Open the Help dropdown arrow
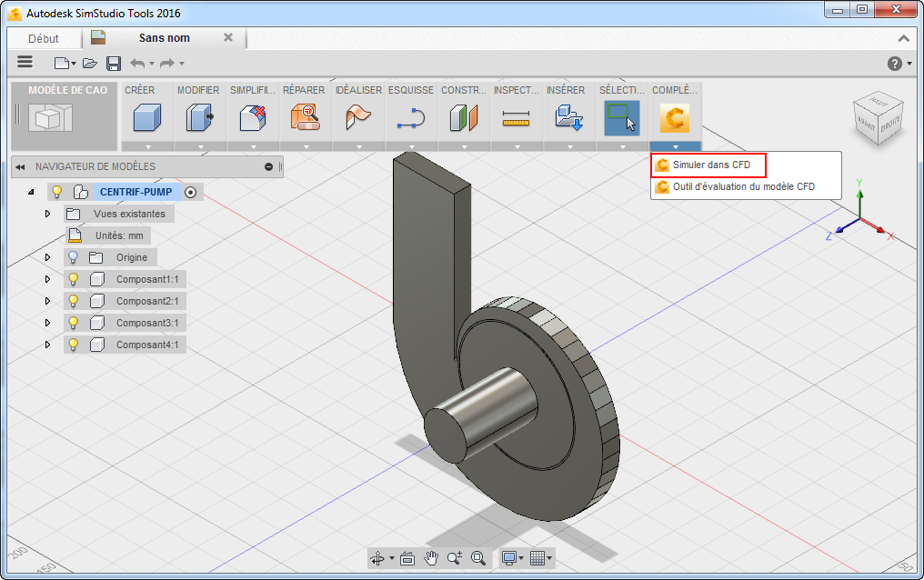Viewport: 924px width, 580px height. coord(909,64)
